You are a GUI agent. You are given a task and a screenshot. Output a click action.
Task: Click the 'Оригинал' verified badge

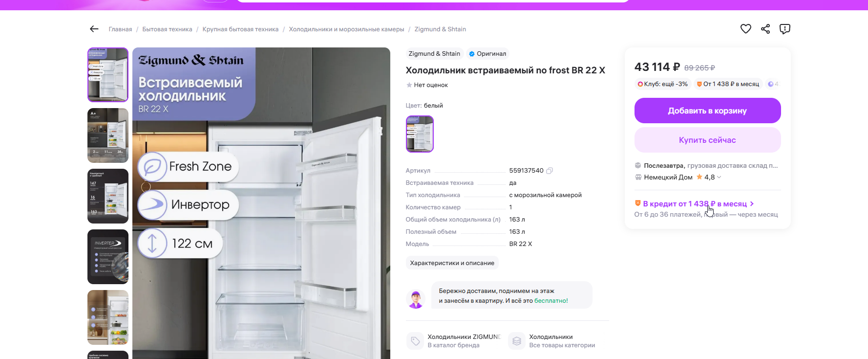487,54
